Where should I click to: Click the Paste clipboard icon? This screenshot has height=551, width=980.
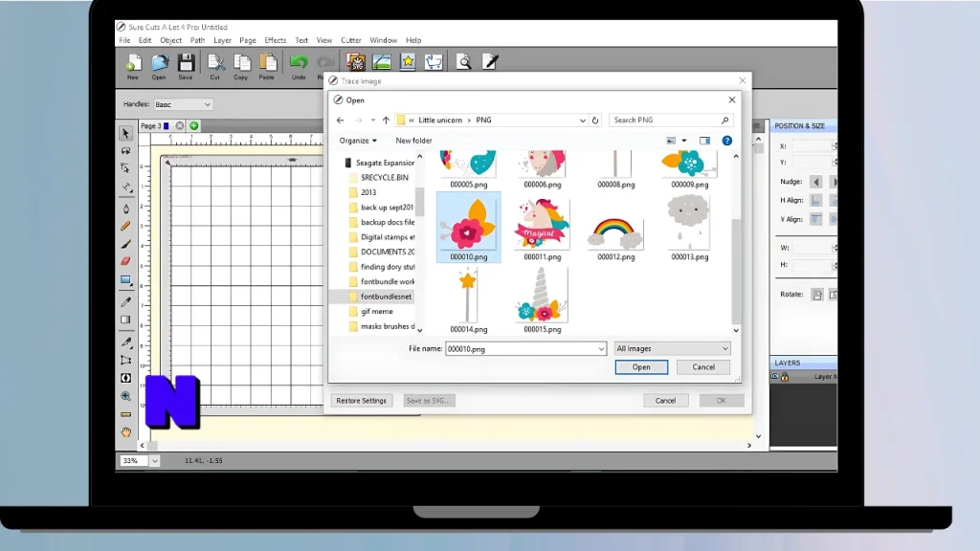point(268,63)
